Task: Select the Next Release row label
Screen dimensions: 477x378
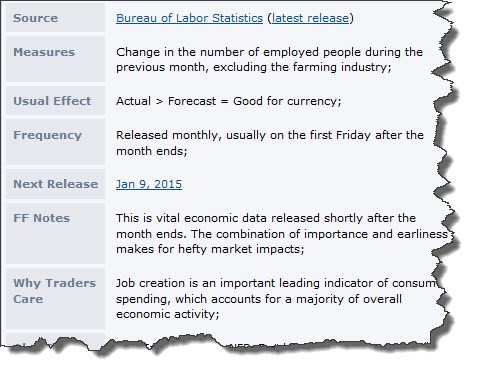Action: coord(55,184)
